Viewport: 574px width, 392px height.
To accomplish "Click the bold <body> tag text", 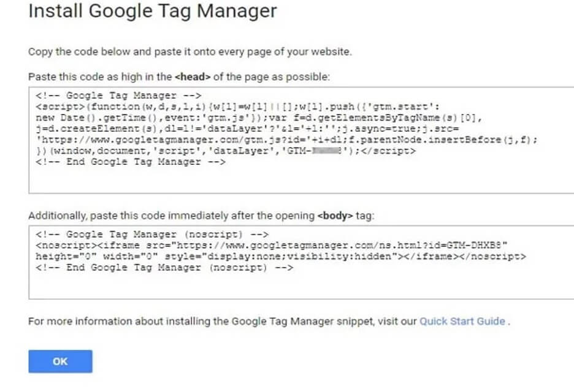I will 334,217.
